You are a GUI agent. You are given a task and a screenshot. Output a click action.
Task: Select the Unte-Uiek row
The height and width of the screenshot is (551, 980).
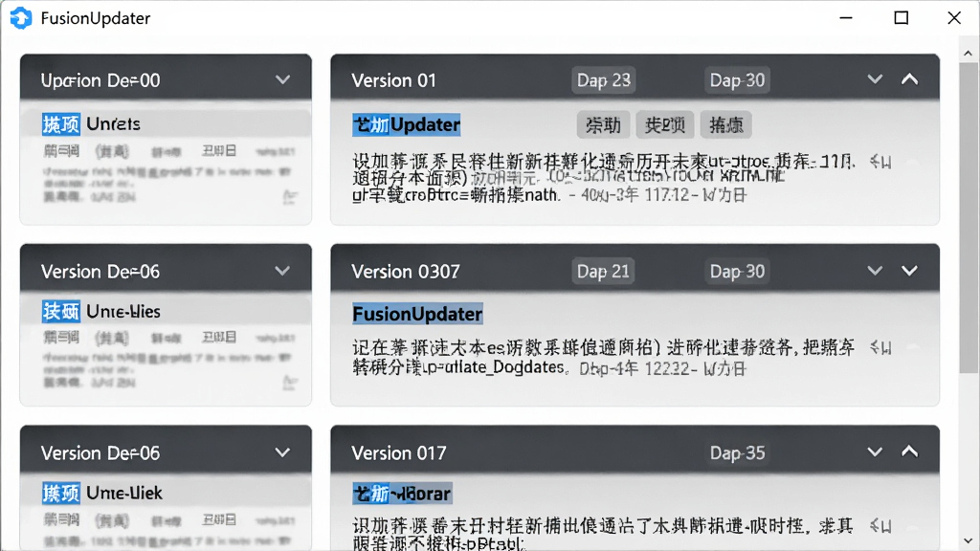166,493
